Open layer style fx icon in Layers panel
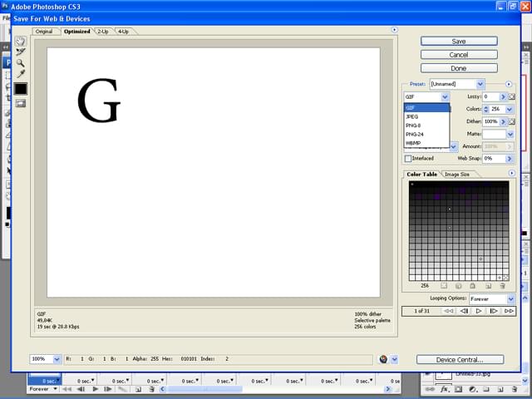Viewport: 532px width, 399px height. coord(444,390)
